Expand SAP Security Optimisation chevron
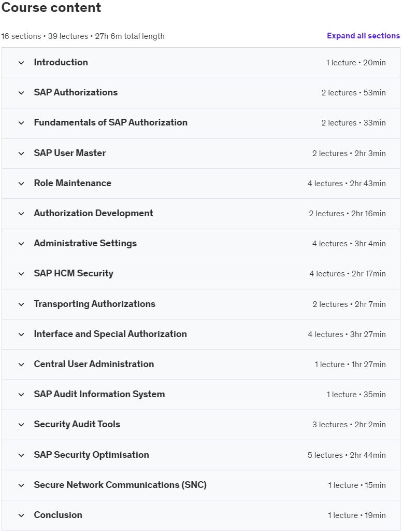The image size is (402, 532). (x=21, y=455)
